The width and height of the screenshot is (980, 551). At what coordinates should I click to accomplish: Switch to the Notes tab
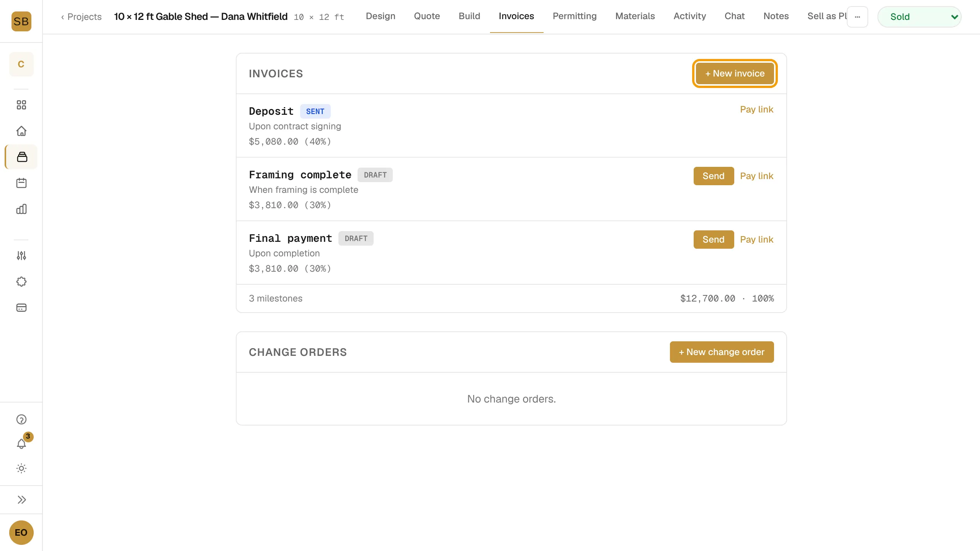click(x=776, y=16)
